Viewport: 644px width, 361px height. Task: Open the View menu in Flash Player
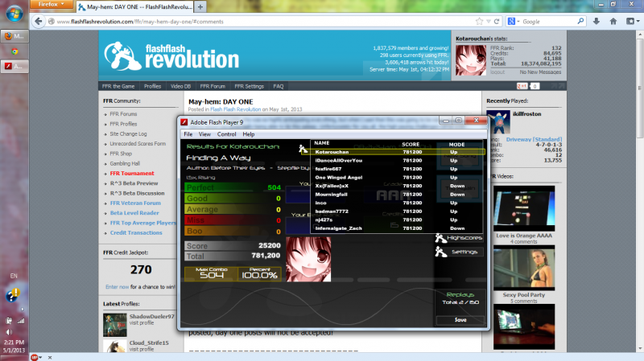[x=204, y=134]
